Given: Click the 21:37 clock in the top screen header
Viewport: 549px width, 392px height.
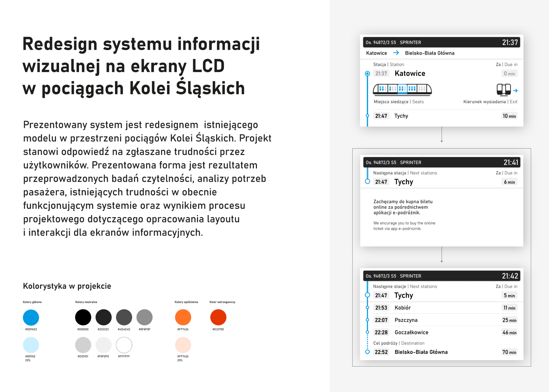Looking at the screenshot, I should coord(510,42).
